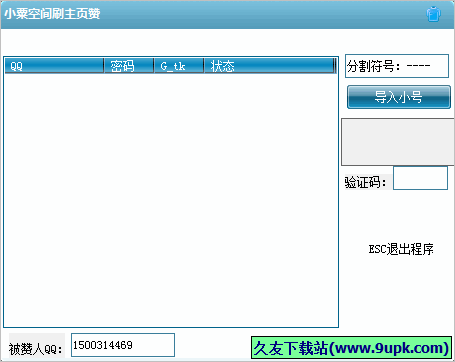This screenshot has height=362, width=455.
Task: Click the 状态 column header
Action: click(269, 66)
